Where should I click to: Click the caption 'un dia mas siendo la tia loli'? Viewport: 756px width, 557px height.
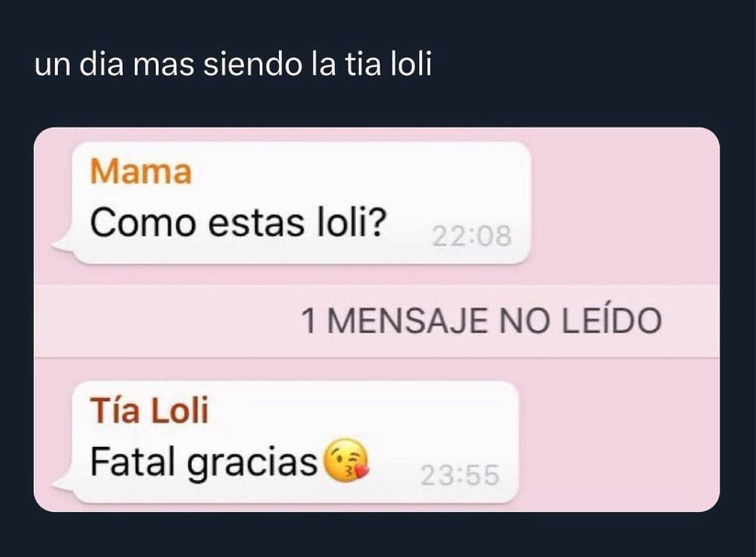click(x=233, y=64)
